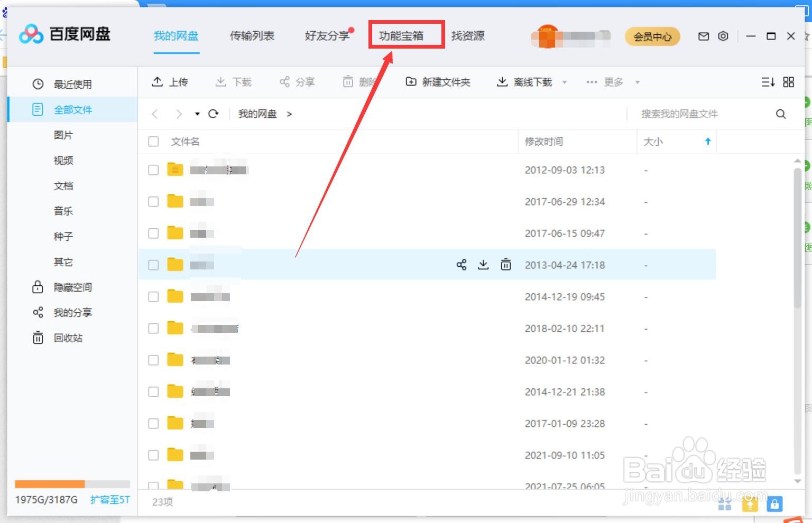Viewport: 812px width, 523px height.
Task: Sort by 修改时间 column header
Action: pyautogui.click(x=543, y=142)
